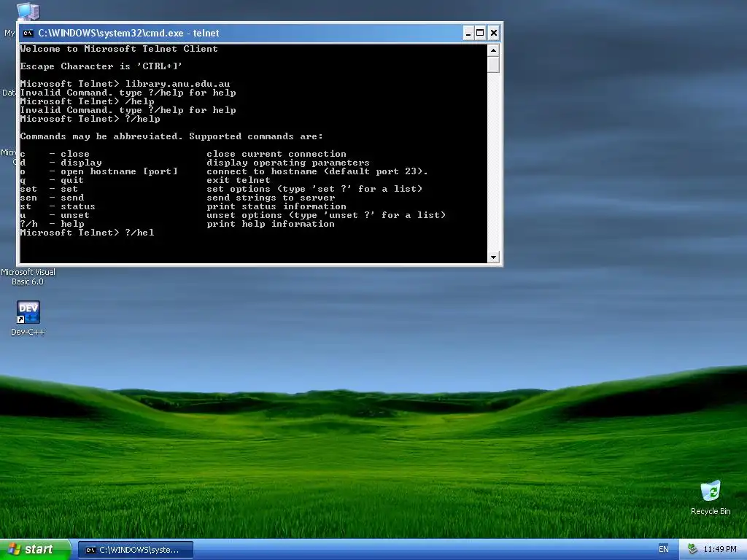
Task: Maximize the telnet cmd window
Action: [x=480, y=33]
